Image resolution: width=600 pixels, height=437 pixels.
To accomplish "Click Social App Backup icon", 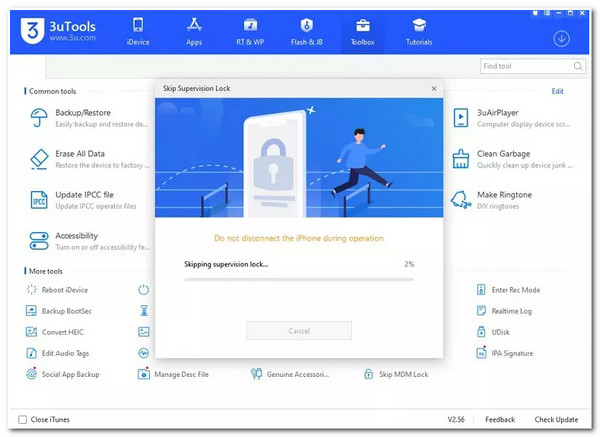I will coord(31,373).
